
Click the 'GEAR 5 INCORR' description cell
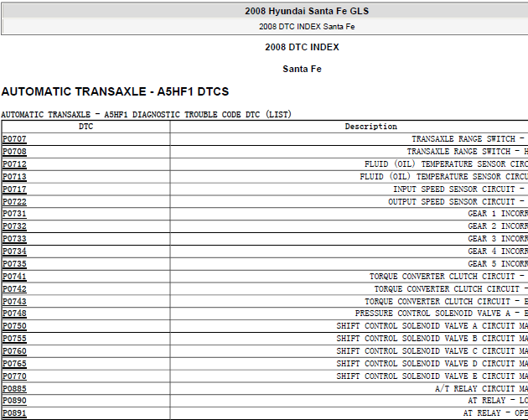coord(498,264)
